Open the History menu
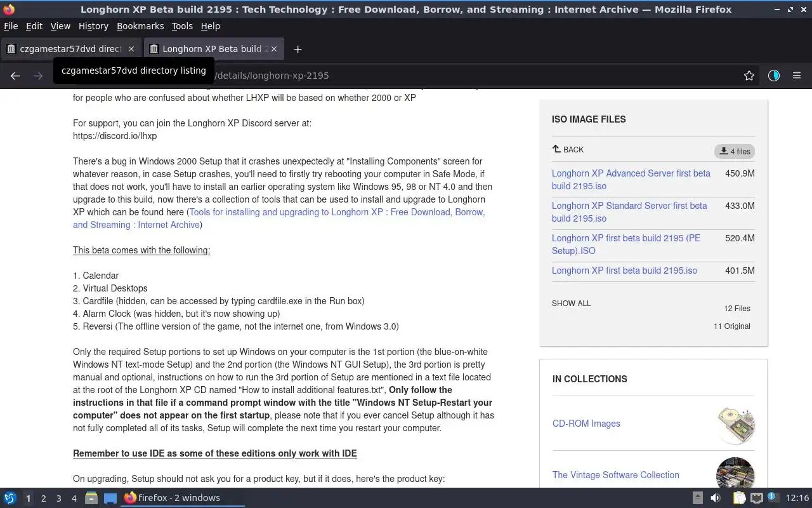The image size is (812, 508). pyautogui.click(x=93, y=26)
